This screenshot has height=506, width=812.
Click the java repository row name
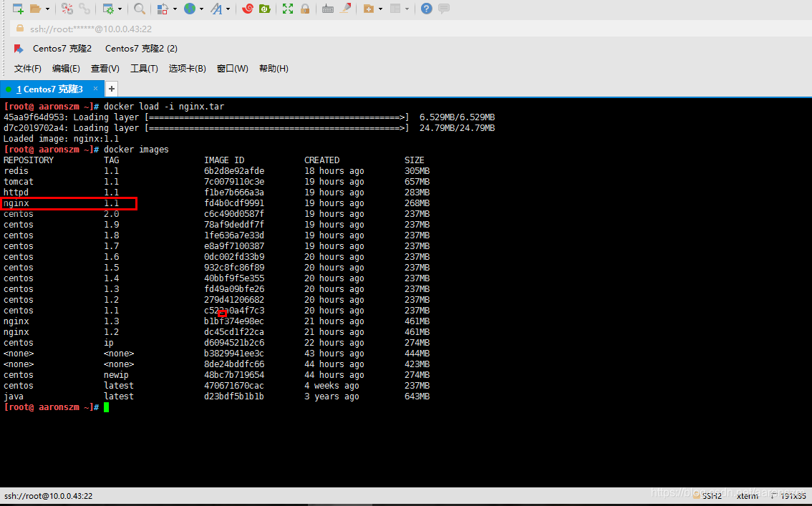coord(14,396)
